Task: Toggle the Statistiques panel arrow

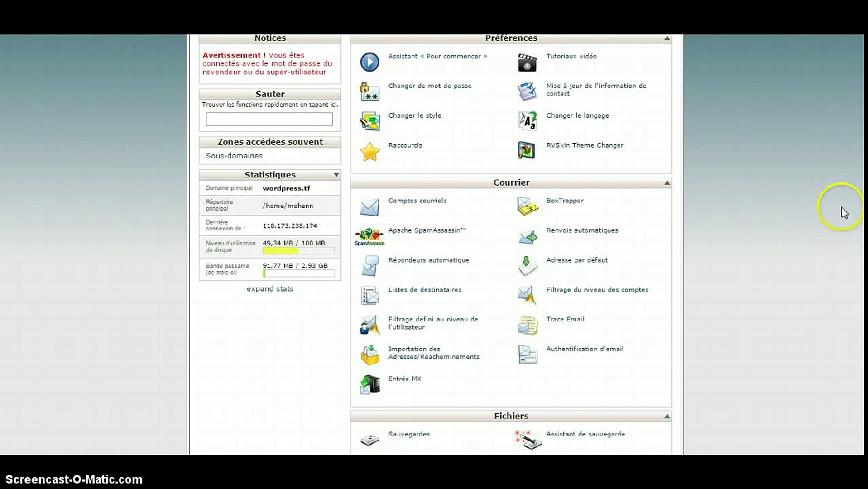Action: pyautogui.click(x=336, y=175)
